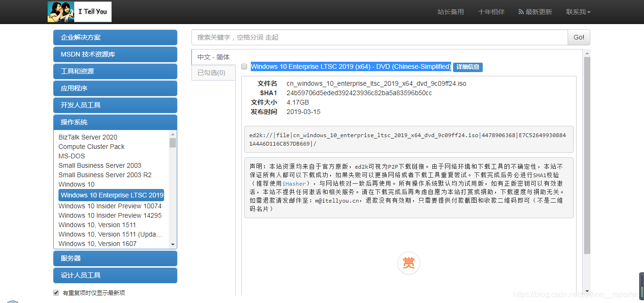Click the keyword search input field

tap(380, 37)
